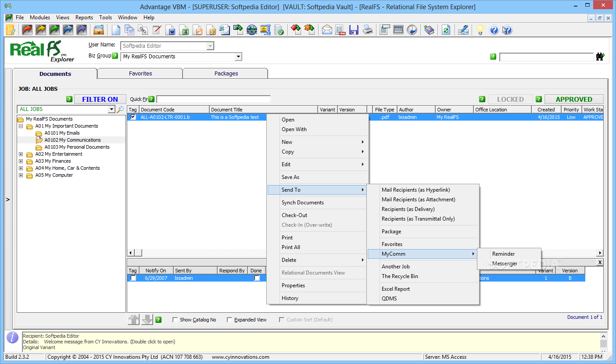Open the file drawer cabinet icon
Screen dimensions: 616x364
(99, 30)
